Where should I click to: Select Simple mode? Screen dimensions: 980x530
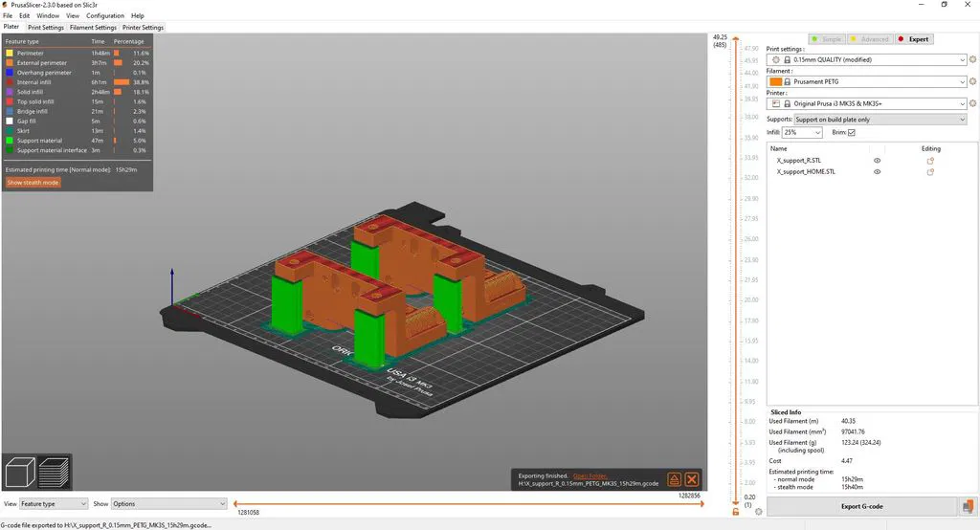pos(827,39)
